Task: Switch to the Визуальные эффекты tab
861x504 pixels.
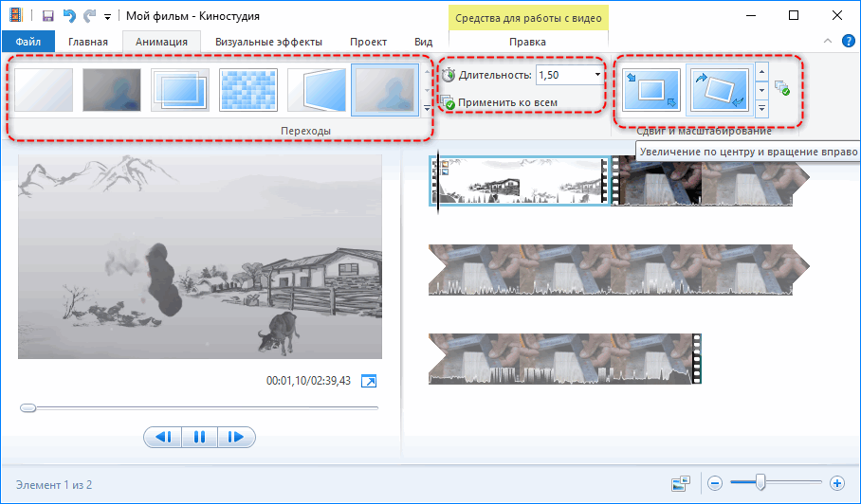Action: [x=268, y=42]
